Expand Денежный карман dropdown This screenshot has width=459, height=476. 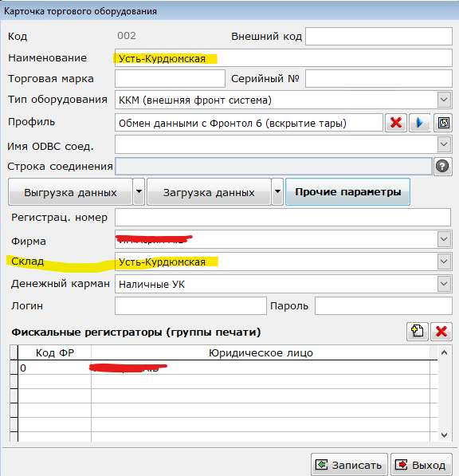pyautogui.click(x=444, y=284)
